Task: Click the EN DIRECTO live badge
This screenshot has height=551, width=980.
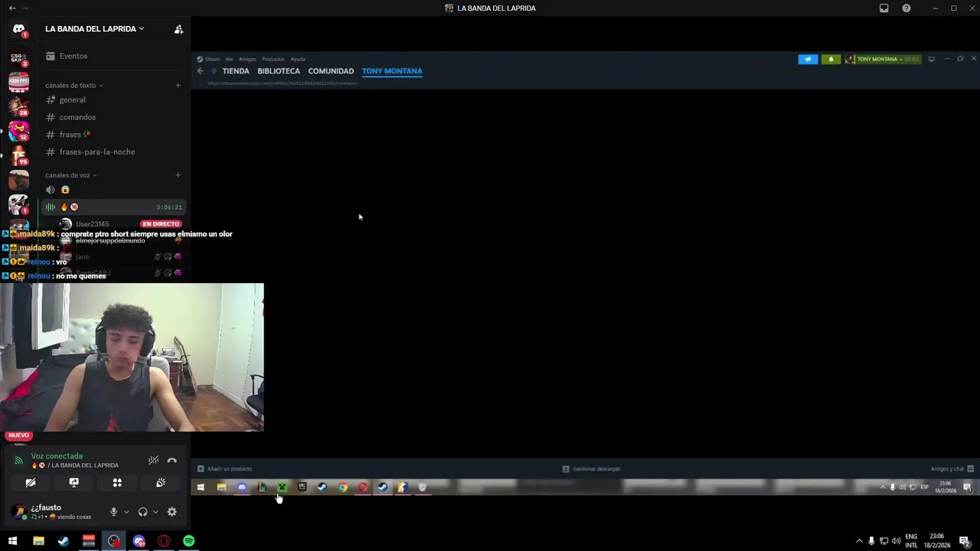Action: (x=161, y=224)
